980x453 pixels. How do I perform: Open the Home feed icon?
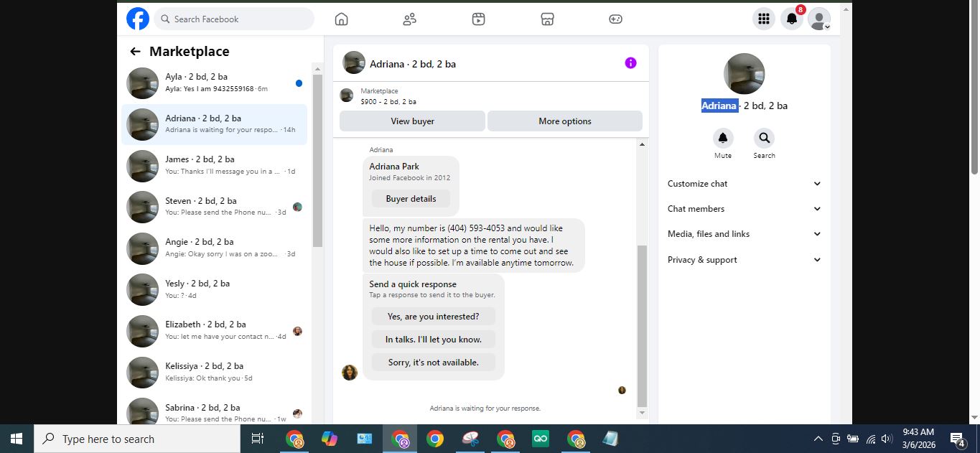[x=342, y=19]
